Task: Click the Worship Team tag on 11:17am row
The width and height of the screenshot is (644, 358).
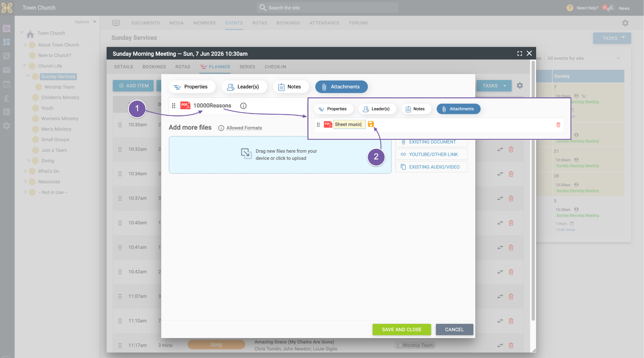Action: [415, 345]
